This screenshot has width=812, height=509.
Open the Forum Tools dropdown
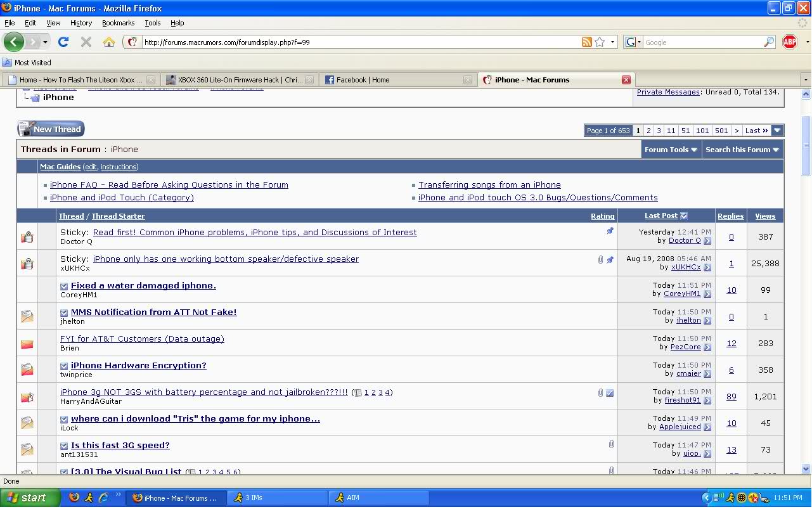[x=671, y=150]
